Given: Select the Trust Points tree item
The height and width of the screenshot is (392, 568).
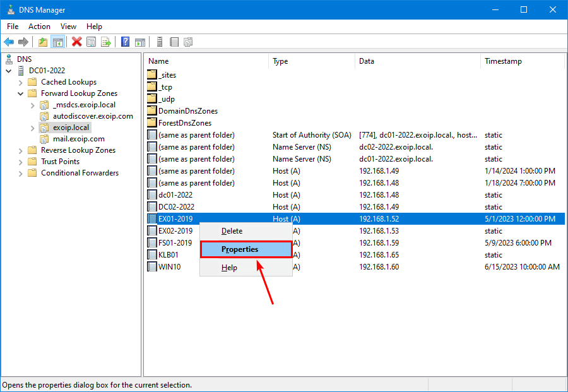Looking at the screenshot, I should pyautogui.click(x=60, y=162).
